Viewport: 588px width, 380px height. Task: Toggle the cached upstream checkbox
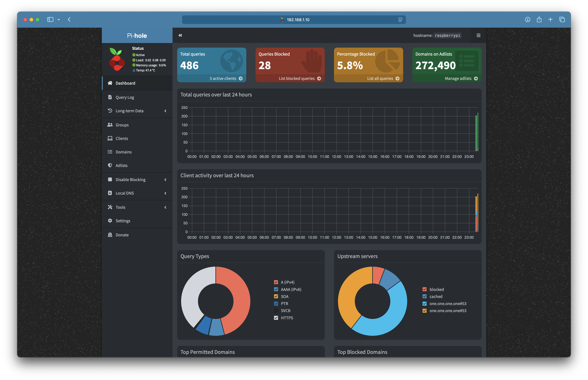pos(425,296)
